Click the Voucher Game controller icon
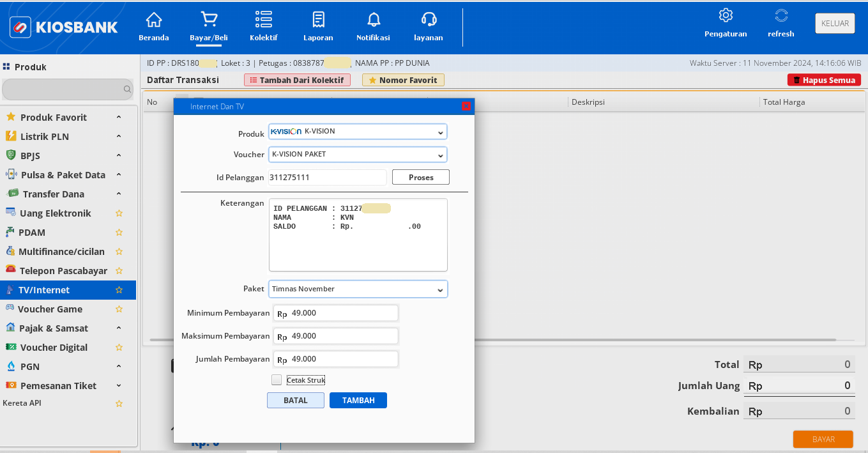 pyautogui.click(x=10, y=308)
